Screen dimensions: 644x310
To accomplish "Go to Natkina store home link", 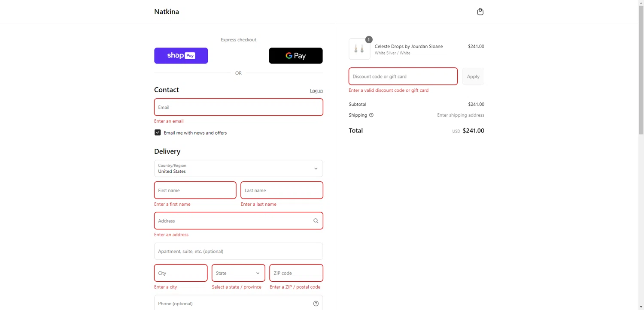I will click(167, 12).
